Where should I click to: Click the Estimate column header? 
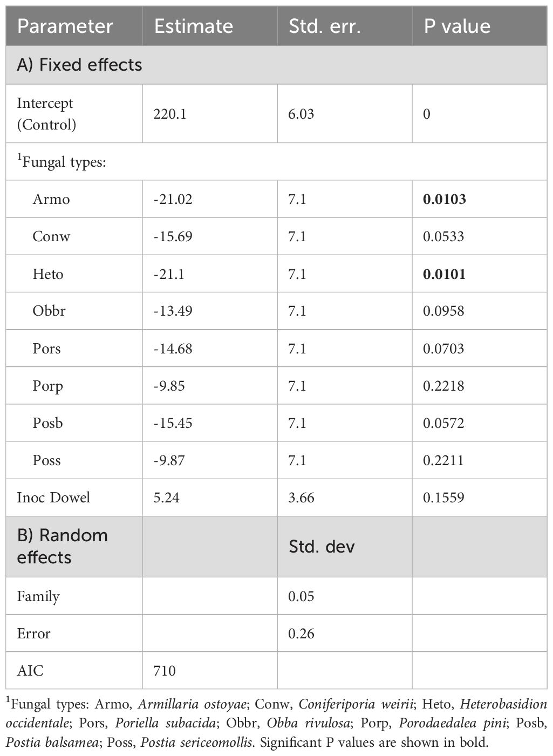(x=193, y=26)
